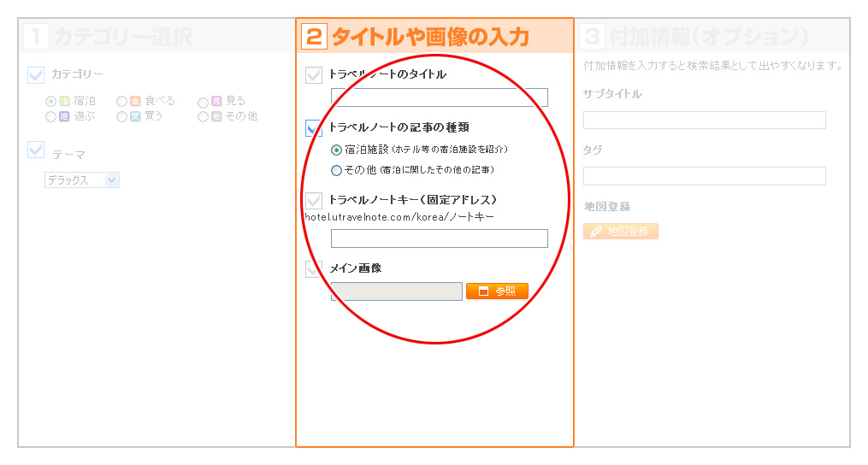Click the 遊ぶ category icon
868x465 pixels.
point(64,116)
